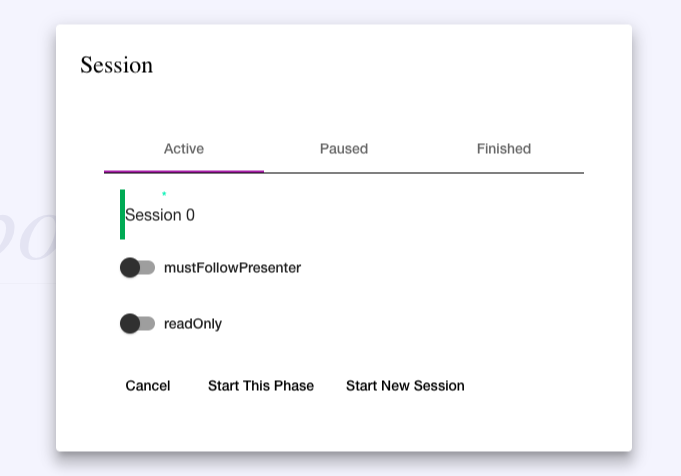
Task: Switch to the Active tab
Action: pyautogui.click(x=184, y=149)
